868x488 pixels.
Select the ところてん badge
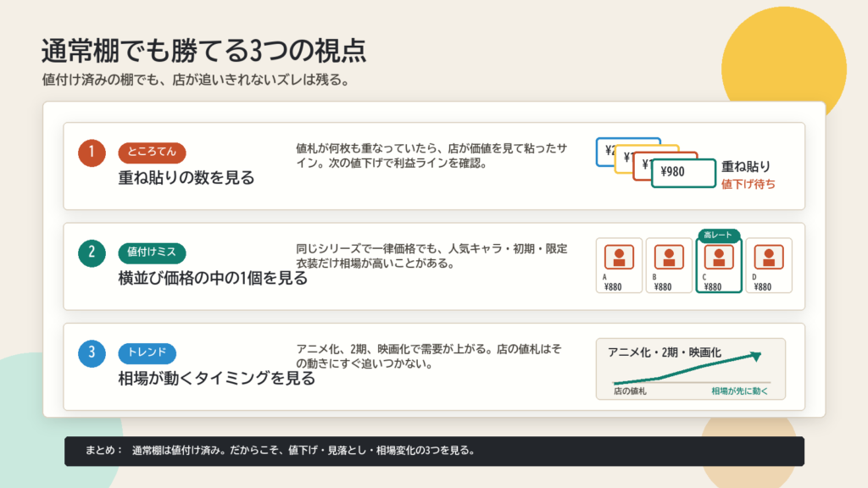pyautogui.click(x=152, y=152)
